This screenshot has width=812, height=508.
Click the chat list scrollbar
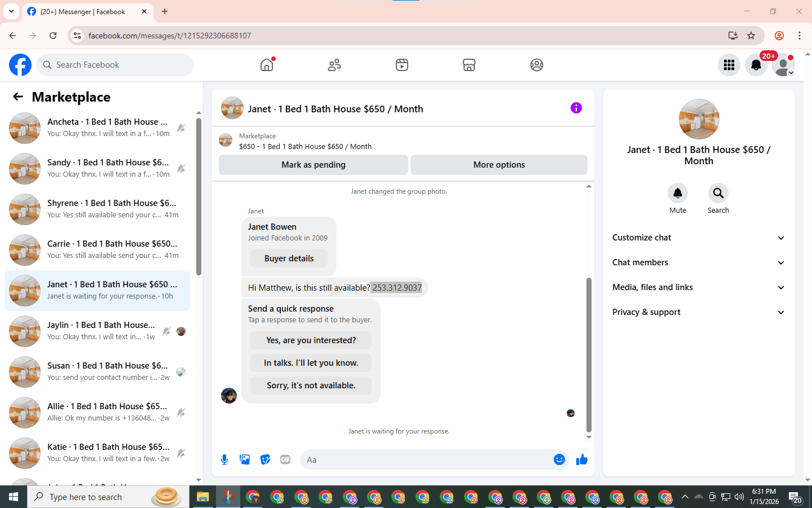tap(198, 196)
